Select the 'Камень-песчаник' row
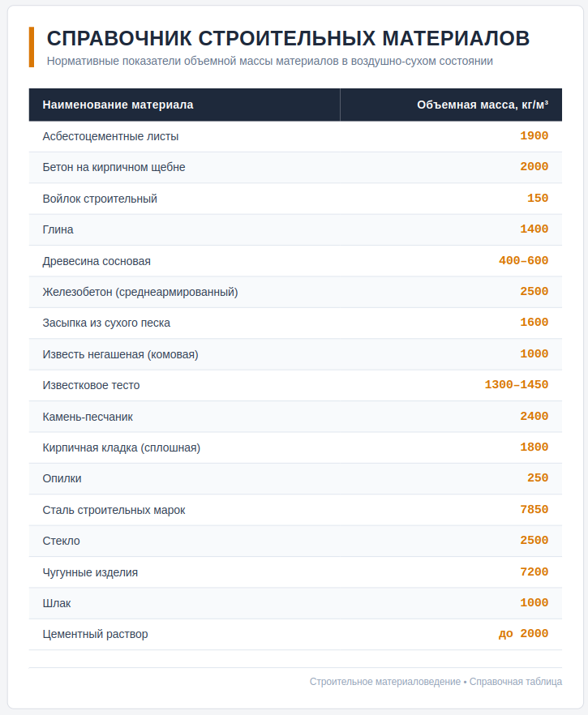 click(x=295, y=417)
